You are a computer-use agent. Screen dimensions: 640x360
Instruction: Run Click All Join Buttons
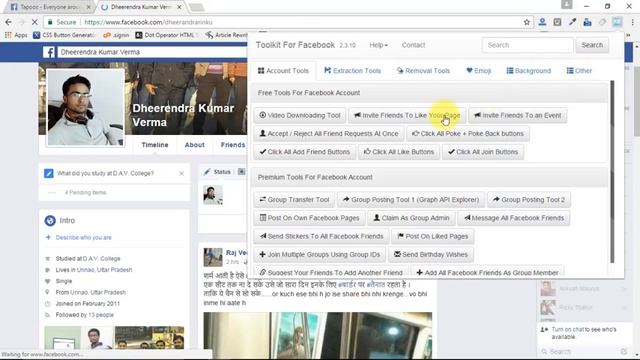tap(483, 152)
